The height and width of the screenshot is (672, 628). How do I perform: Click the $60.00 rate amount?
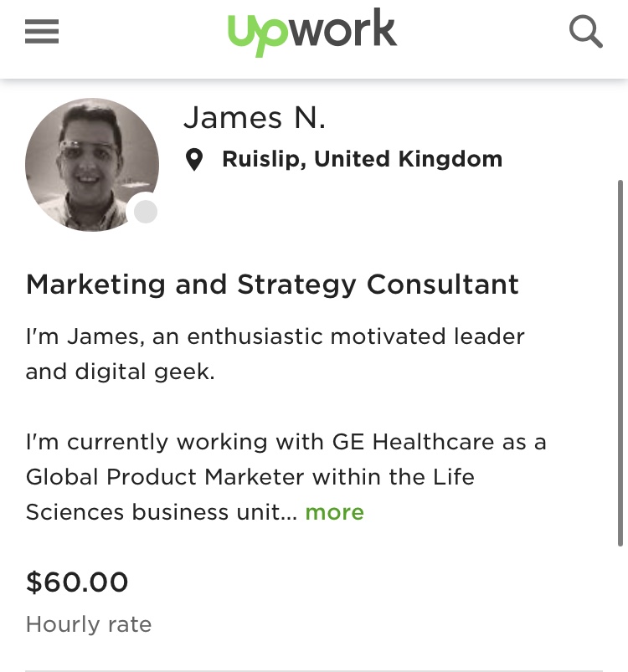[x=77, y=582]
